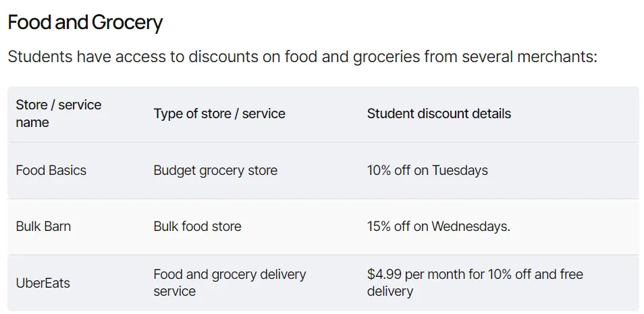Select the UberEats service name cell
The height and width of the screenshot is (314, 644).
pyautogui.click(x=43, y=283)
